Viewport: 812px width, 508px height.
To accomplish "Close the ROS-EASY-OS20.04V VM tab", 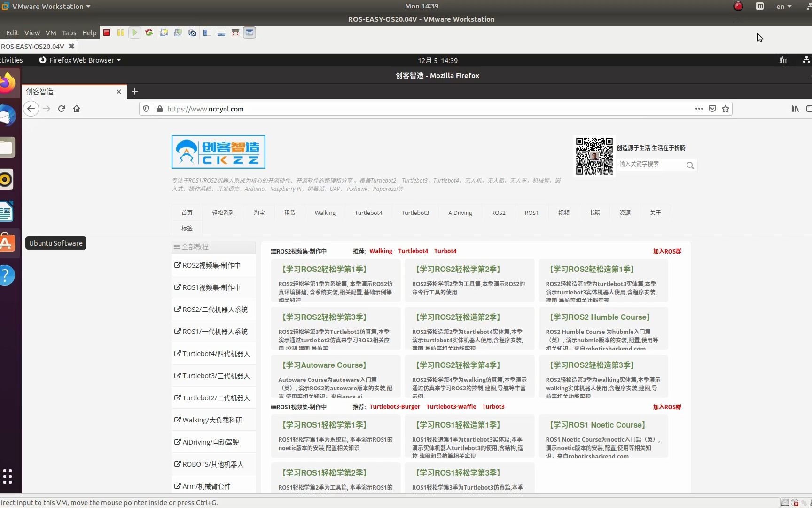I will pyautogui.click(x=71, y=46).
